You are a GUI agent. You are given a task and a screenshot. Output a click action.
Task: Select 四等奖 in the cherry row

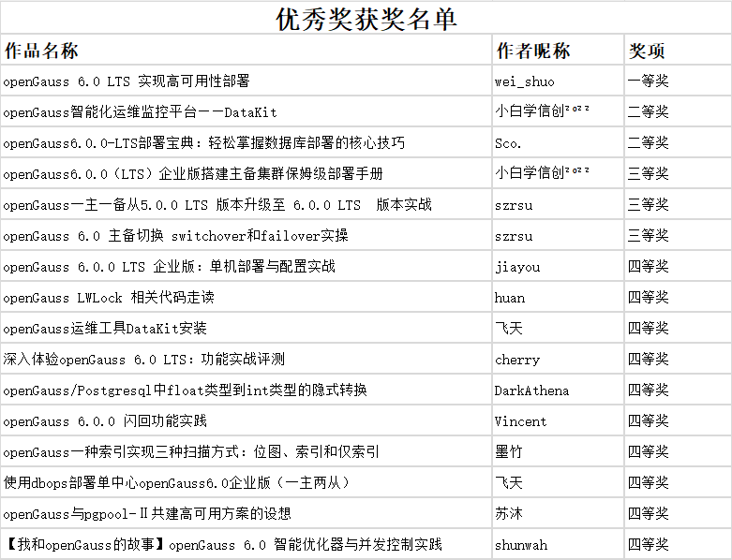point(648,359)
